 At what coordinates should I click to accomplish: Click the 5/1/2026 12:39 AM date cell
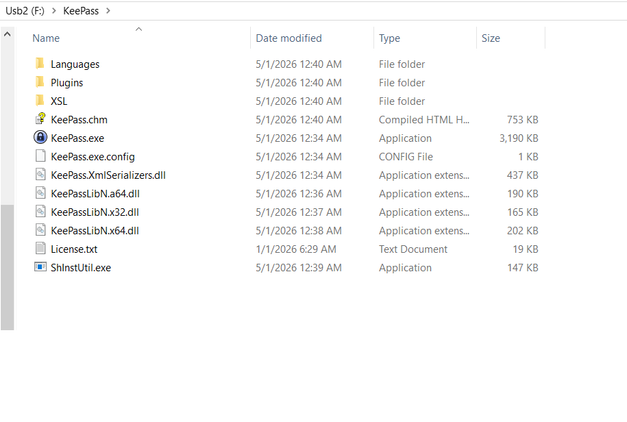click(299, 267)
